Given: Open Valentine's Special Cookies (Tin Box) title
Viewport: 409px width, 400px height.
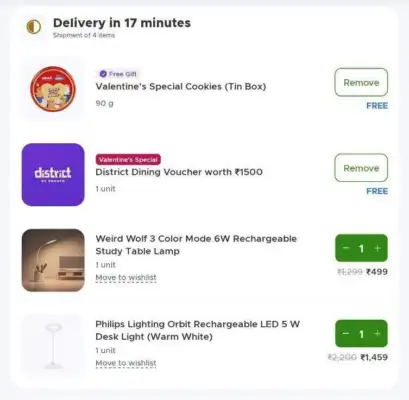Looking at the screenshot, I should 181,87.
